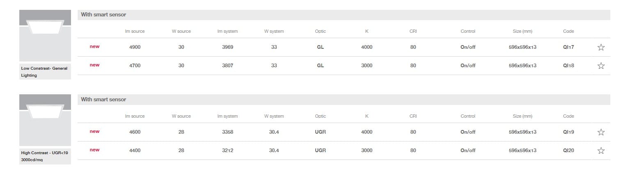The height and width of the screenshot is (171, 644).
Task: Click the new badge on 4400 lm row
Action: click(x=94, y=150)
